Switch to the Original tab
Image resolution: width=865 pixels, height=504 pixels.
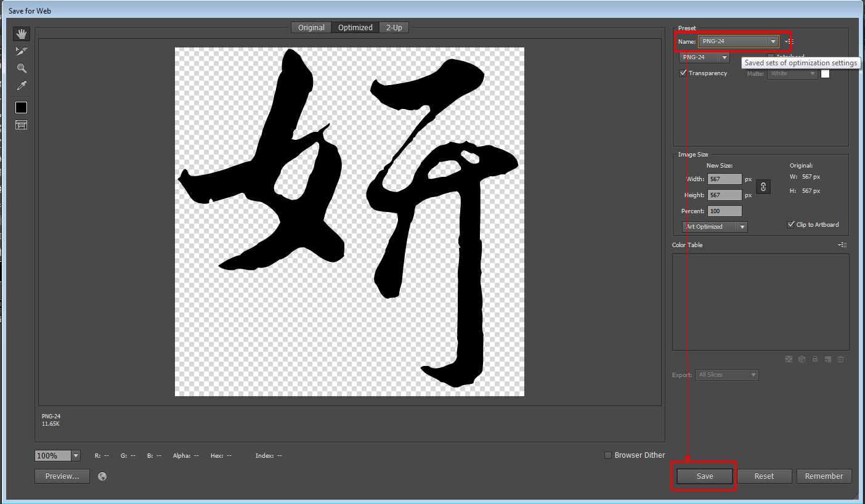tap(311, 27)
